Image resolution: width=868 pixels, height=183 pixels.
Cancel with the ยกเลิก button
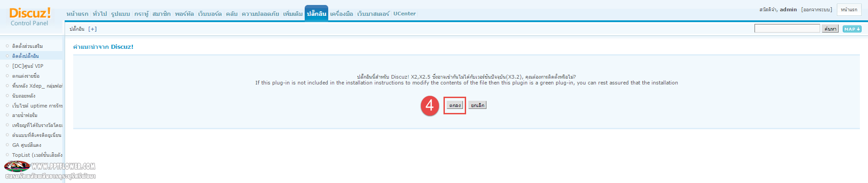click(x=477, y=105)
